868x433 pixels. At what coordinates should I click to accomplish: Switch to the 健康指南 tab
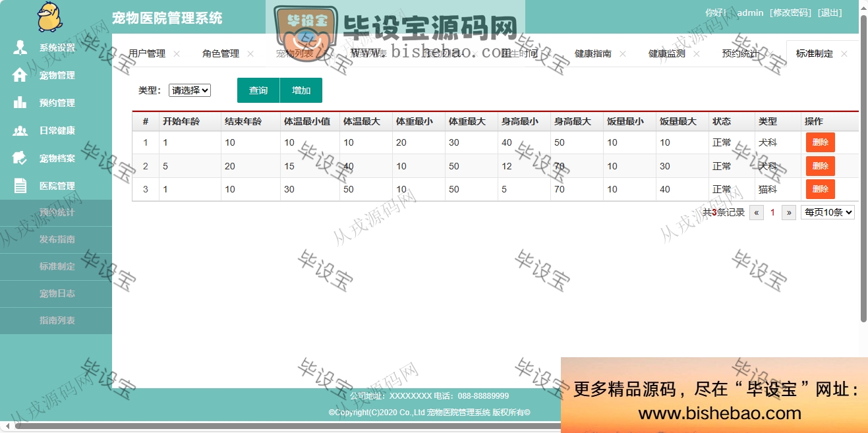593,54
